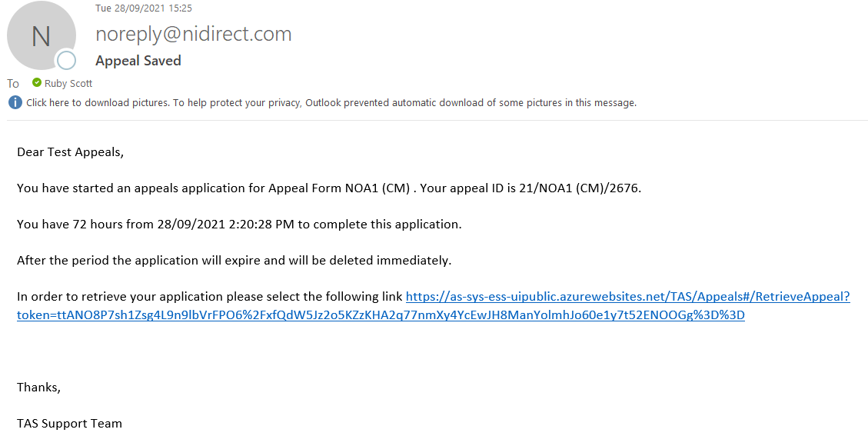Viewport: 868px width, 446px height.
Task: Click the application will expire sentence
Action: point(234,260)
